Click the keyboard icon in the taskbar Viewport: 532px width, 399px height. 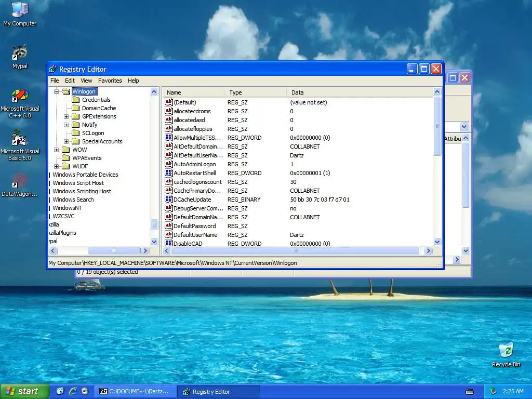tap(470, 392)
